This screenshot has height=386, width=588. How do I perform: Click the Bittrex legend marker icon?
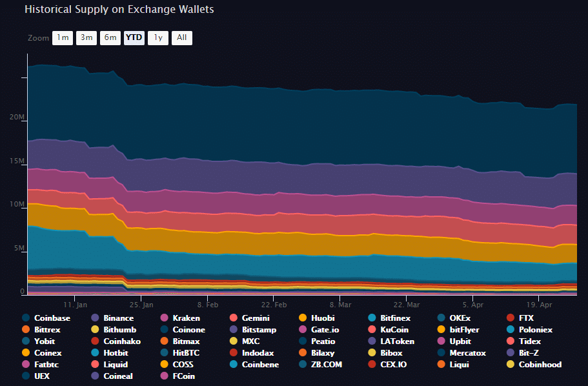(x=25, y=329)
